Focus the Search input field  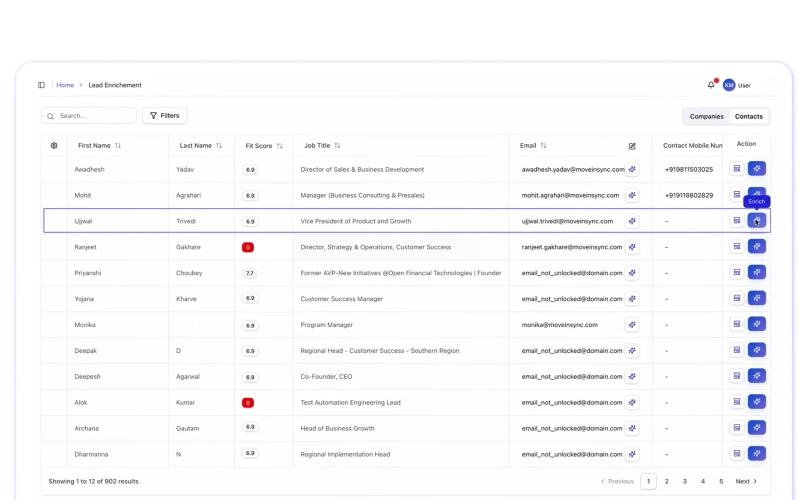coord(89,116)
